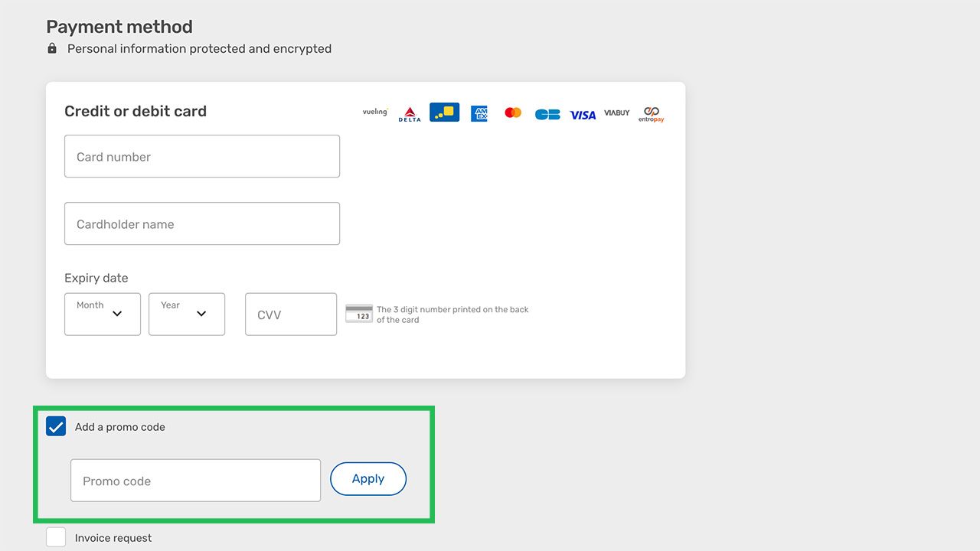
Task: Click inside the Promo code field
Action: [x=195, y=480]
